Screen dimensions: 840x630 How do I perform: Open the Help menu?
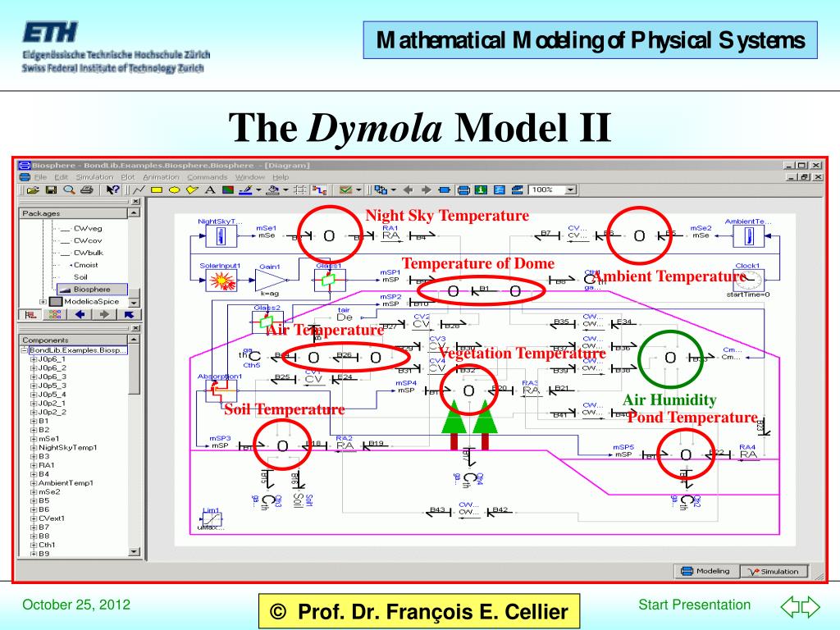[281, 177]
